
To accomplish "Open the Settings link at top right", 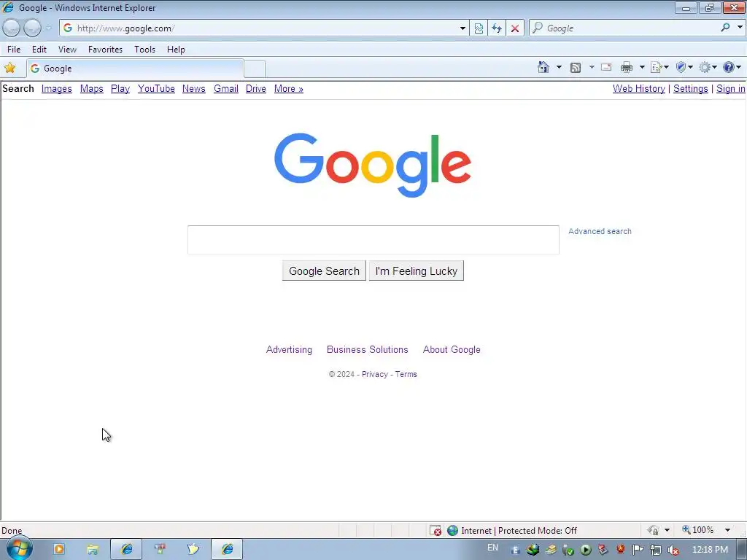I will coord(690,88).
